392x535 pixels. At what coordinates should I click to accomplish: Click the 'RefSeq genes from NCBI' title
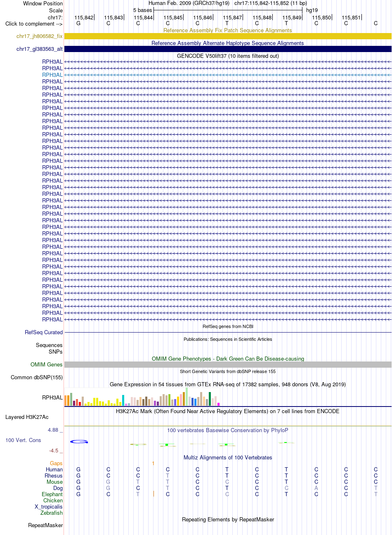228,326
